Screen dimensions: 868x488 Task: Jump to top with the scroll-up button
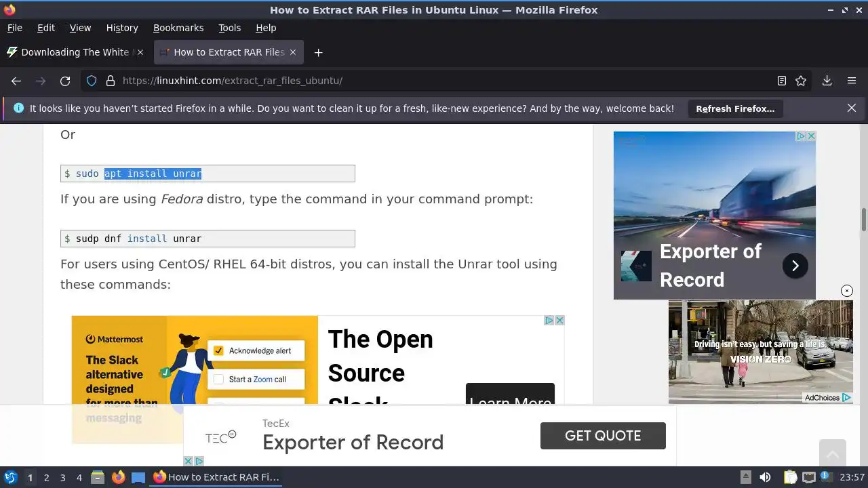coord(833,453)
